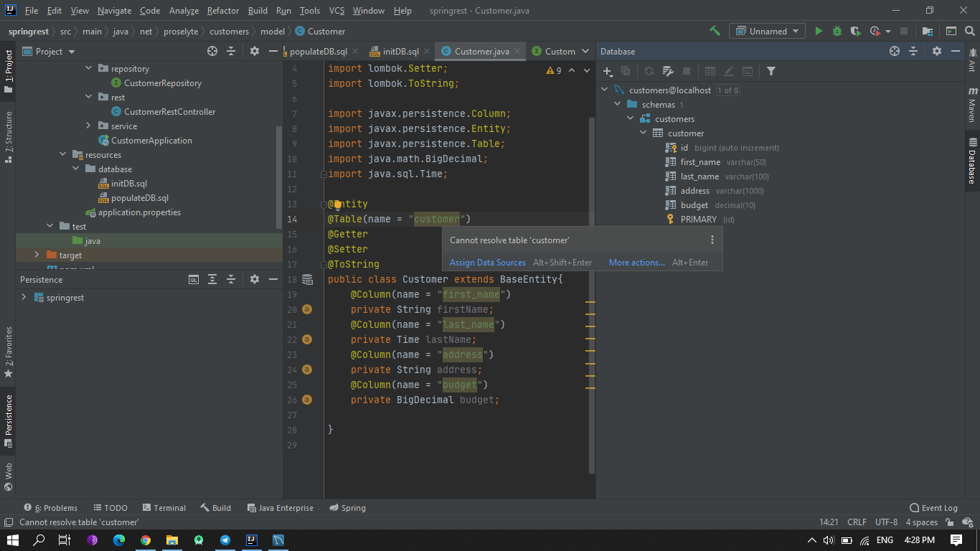Open Database panel gear options
Viewport: 980px width, 551px height.
tap(936, 51)
